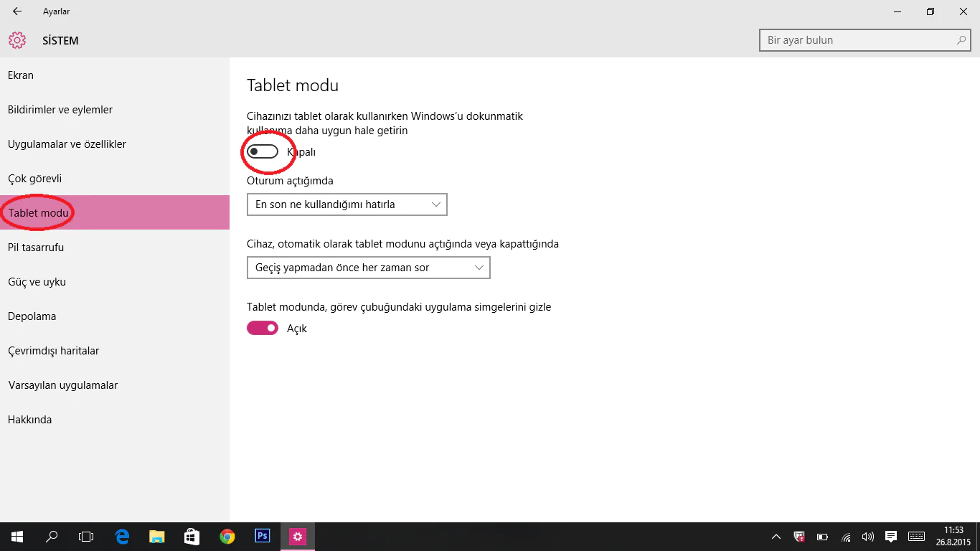Click the "Bir ayar bulun" search field
The width and height of the screenshot is (980, 551).
[x=865, y=40]
